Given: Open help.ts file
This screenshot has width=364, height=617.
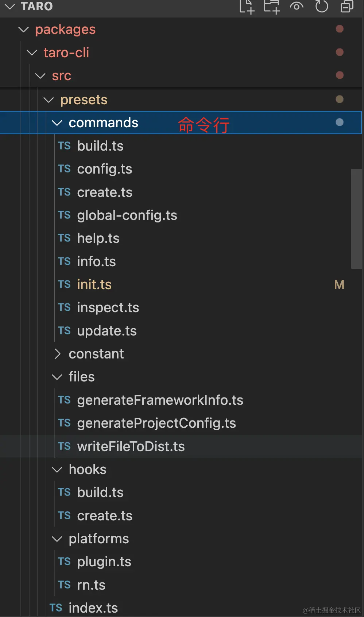Looking at the screenshot, I should point(98,238).
